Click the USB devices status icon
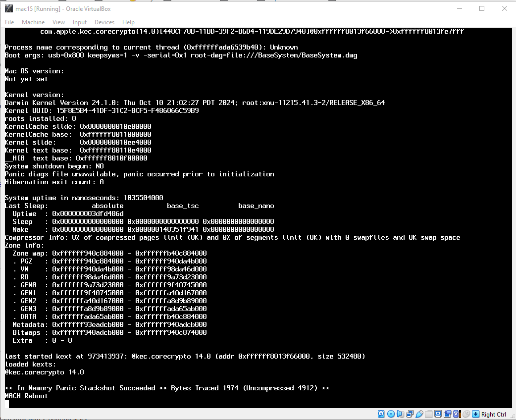 pos(419,414)
